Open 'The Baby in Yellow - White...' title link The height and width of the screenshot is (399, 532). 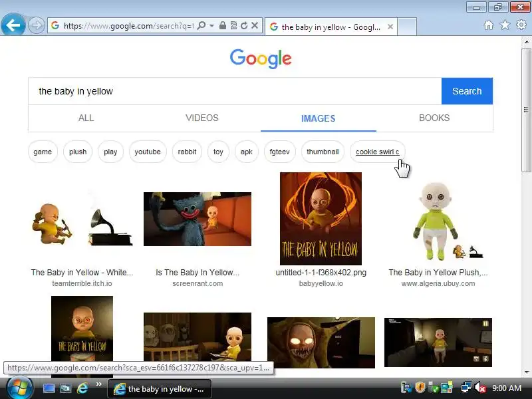tap(82, 273)
